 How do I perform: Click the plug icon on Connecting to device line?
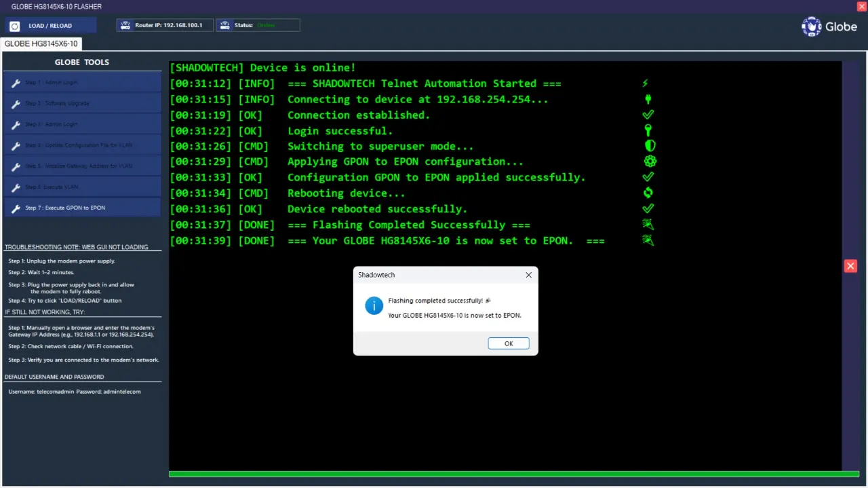[648, 99]
